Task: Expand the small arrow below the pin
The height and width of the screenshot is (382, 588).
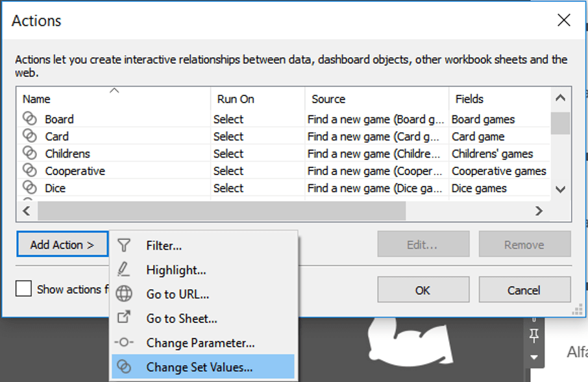Action: coord(534,357)
